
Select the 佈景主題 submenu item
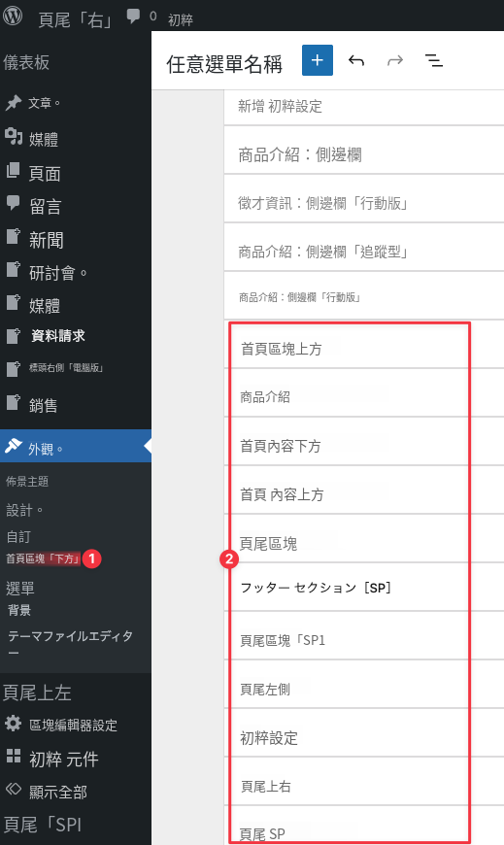(x=27, y=481)
